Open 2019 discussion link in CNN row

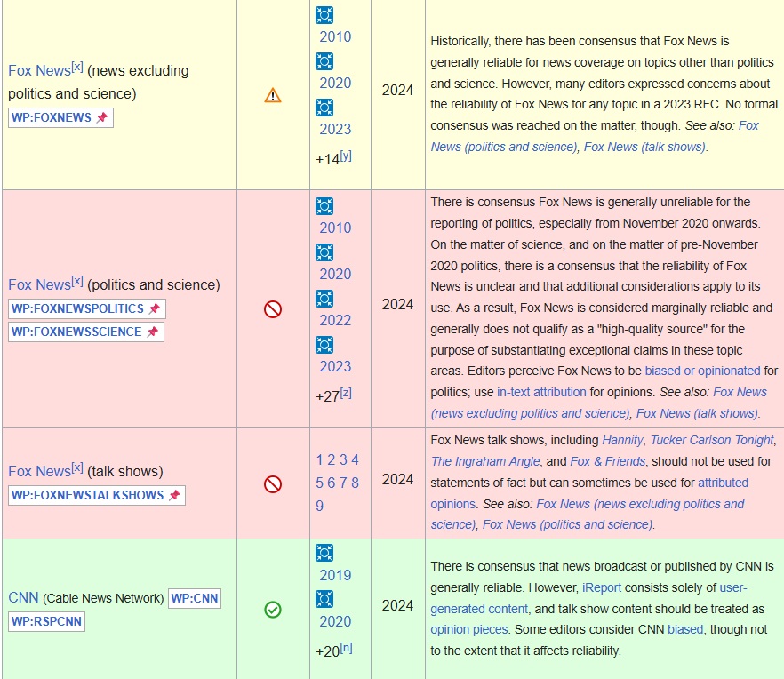(x=335, y=575)
